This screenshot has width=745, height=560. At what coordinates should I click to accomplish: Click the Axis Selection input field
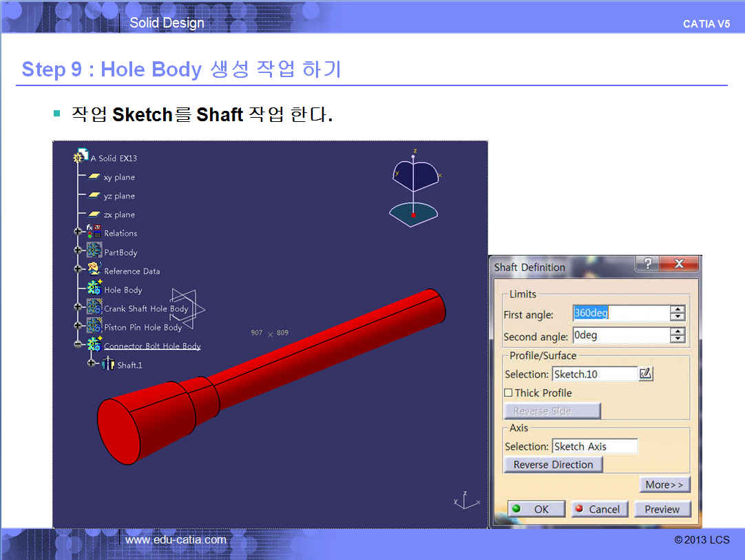point(594,446)
